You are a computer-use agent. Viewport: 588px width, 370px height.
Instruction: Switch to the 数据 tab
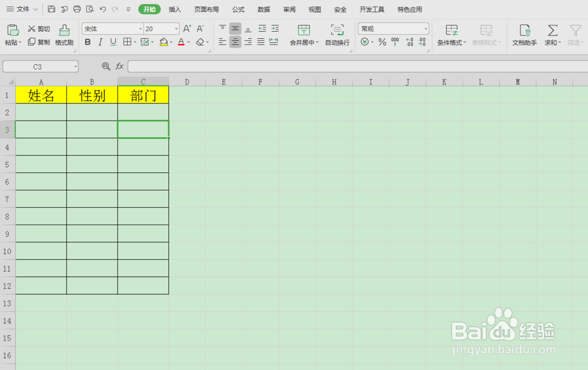click(x=263, y=9)
